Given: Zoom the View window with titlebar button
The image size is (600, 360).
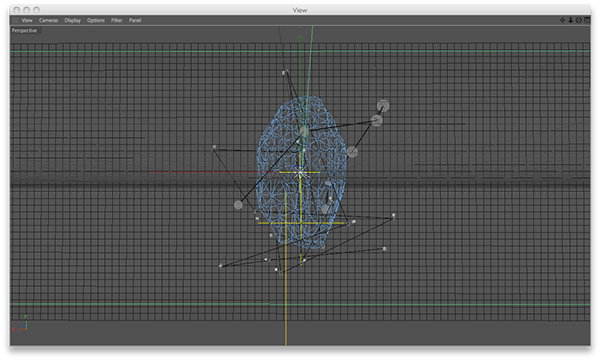Looking at the screenshot, I should pos(36,10).
